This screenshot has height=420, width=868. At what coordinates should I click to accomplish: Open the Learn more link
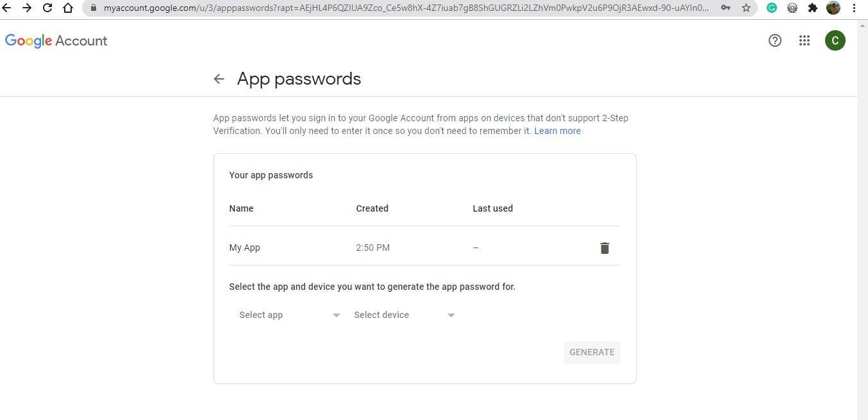tap(557, 131)
